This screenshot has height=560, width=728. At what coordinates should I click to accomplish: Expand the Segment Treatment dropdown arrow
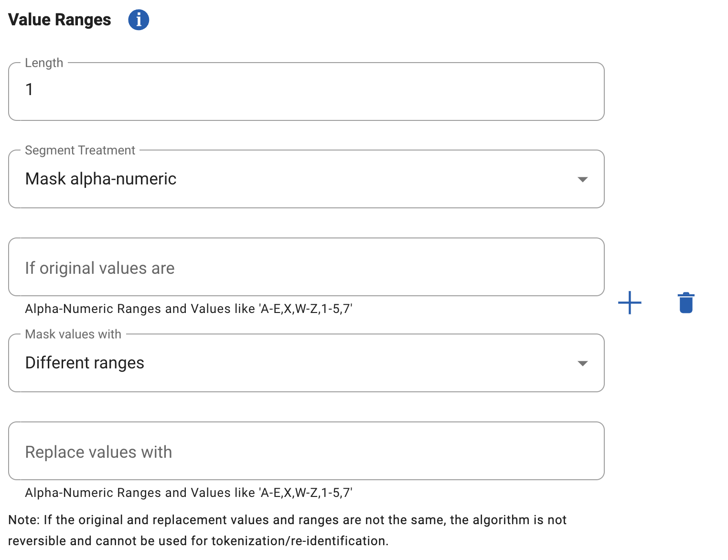(582, 180)
